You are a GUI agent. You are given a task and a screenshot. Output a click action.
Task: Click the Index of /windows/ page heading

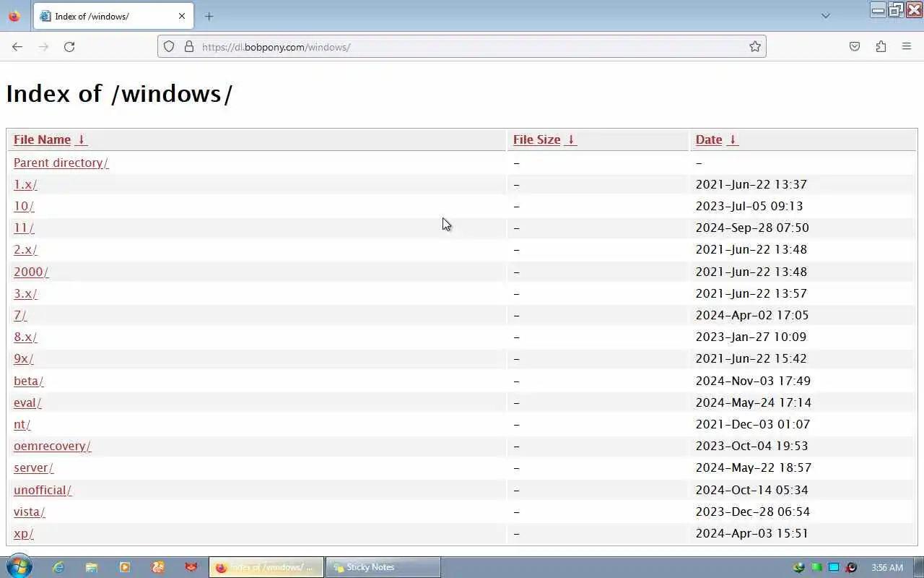[x=120, y=94]
